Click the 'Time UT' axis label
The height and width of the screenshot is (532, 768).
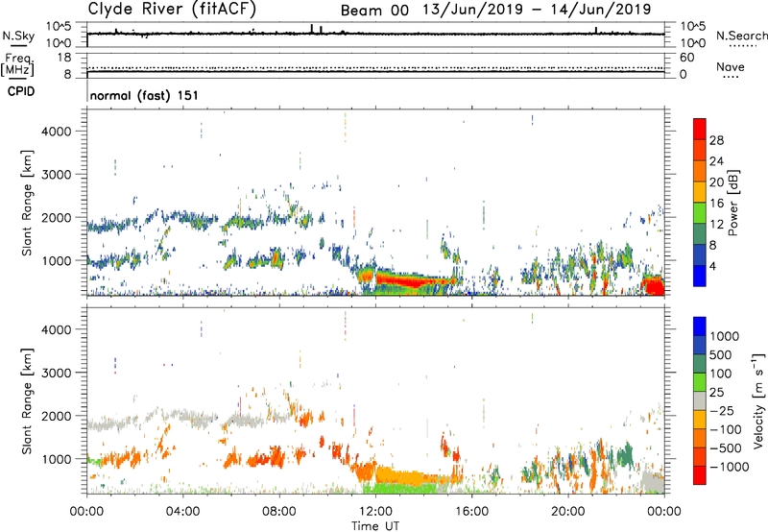[x=375, y=526]
